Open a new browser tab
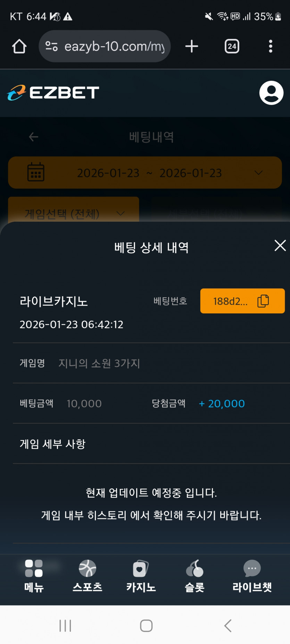This screenshot has width=290, height=644. point(191,46)
